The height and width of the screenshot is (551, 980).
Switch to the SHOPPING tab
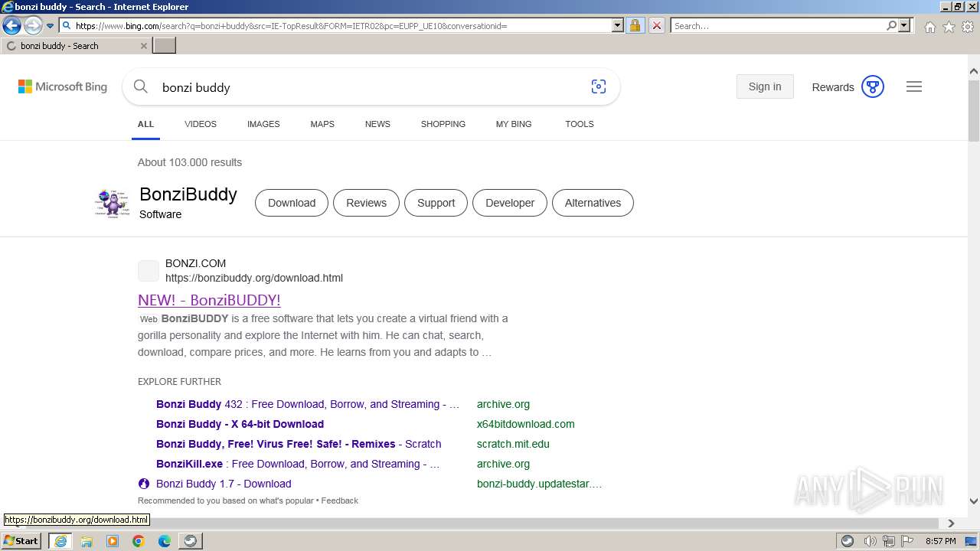[x=443, y=124]
